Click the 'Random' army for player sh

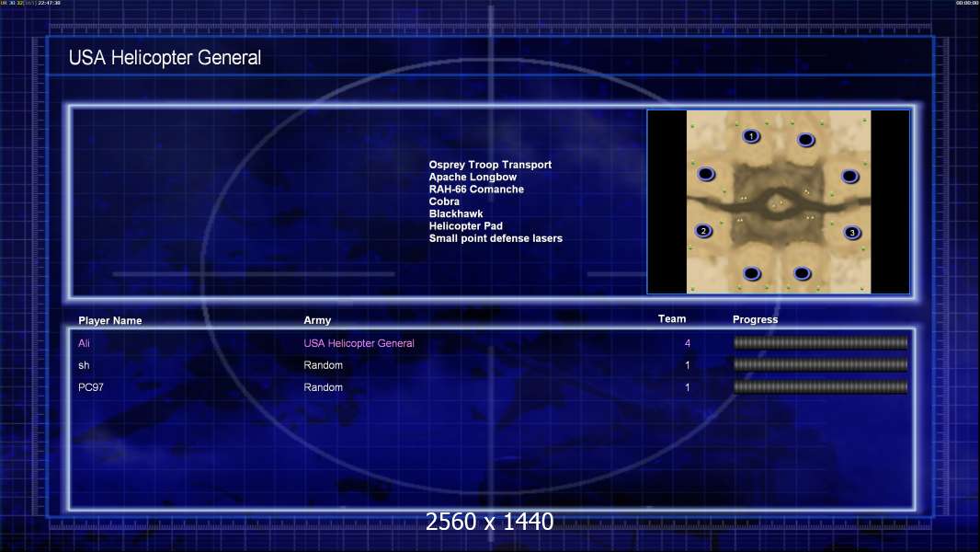[x=323, y=365]
